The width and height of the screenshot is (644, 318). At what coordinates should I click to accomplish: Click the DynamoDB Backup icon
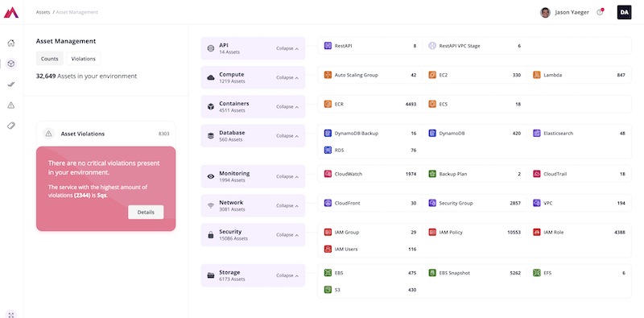(328, 133)
